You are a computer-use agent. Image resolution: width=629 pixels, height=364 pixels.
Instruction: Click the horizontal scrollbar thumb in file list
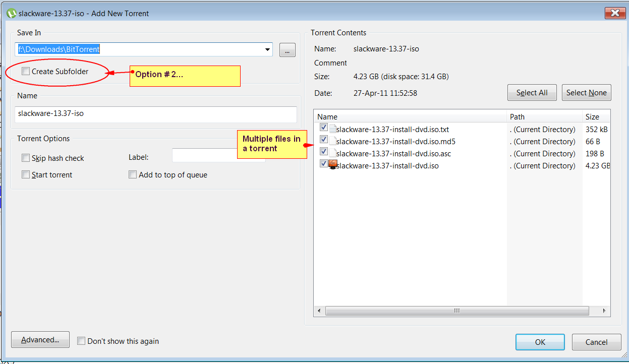coord(456,311)
